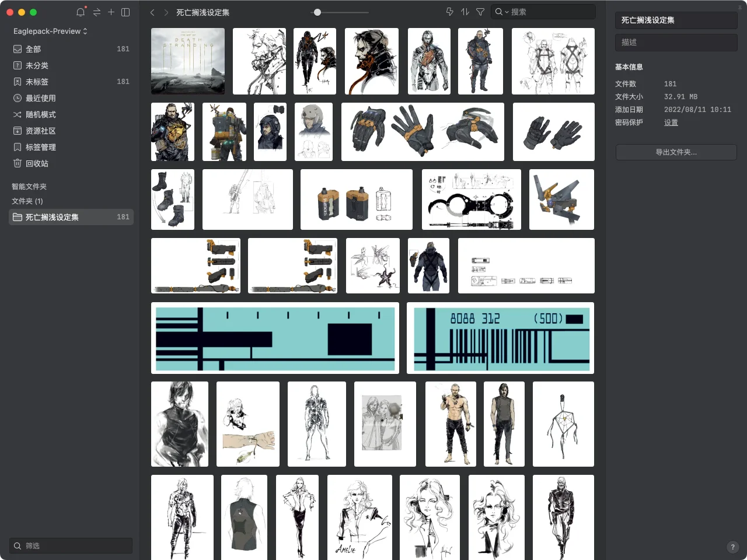Open 资源社区 in the sidebar
Viewport: 747px width, 560px height.
point(71,131)
